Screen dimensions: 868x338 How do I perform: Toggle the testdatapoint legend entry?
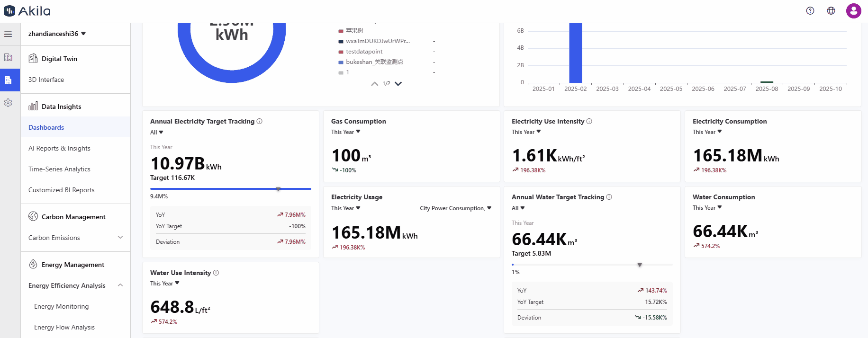[x=364, y=52]
